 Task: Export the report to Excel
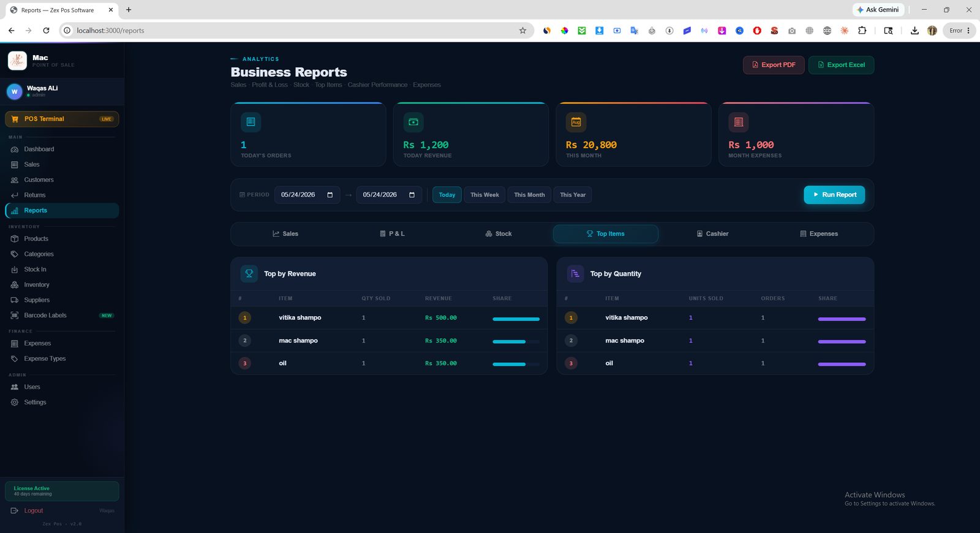pyautogui.click(x=842, y=65)
